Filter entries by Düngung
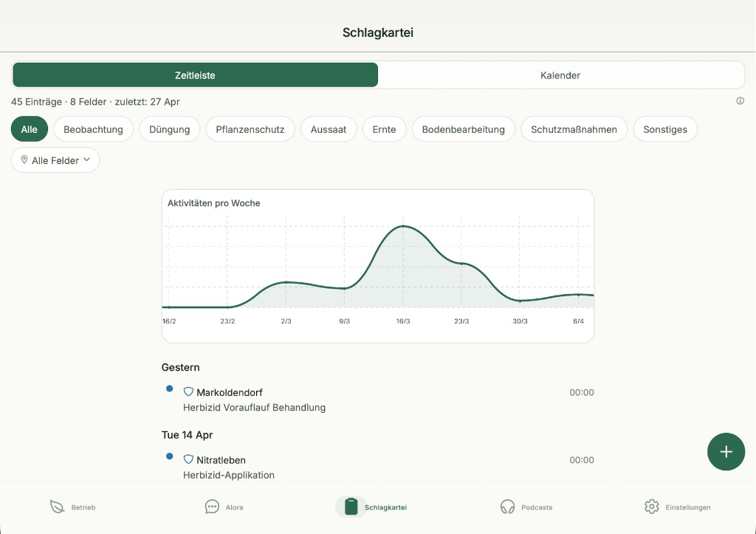This screenshot has width=756, height=534. [170, 129]
